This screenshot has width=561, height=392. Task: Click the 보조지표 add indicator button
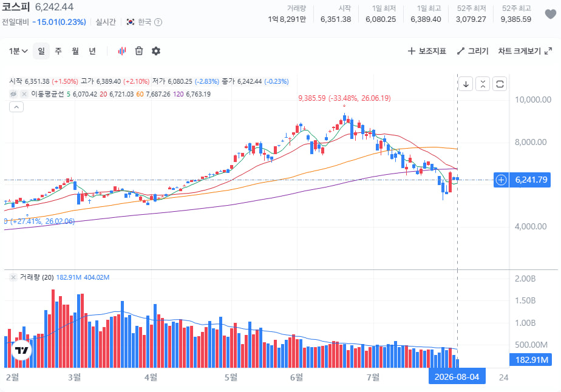point(427,51)
